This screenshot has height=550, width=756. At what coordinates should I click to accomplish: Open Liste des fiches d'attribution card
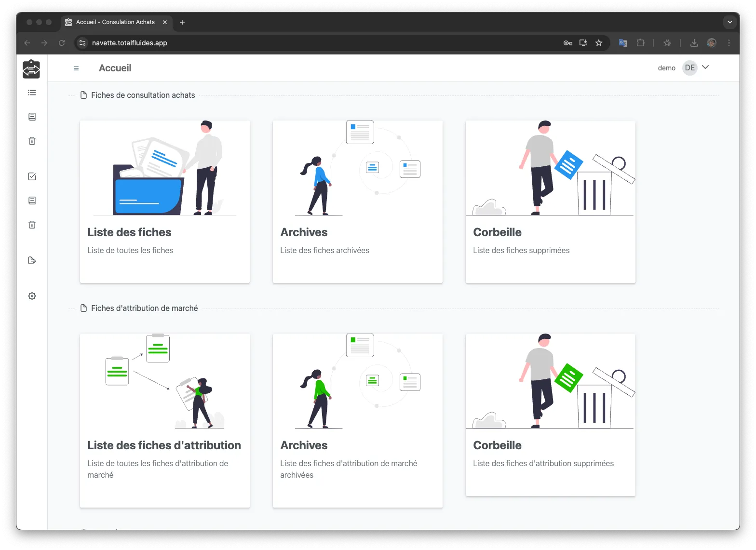tap(165, 420)
